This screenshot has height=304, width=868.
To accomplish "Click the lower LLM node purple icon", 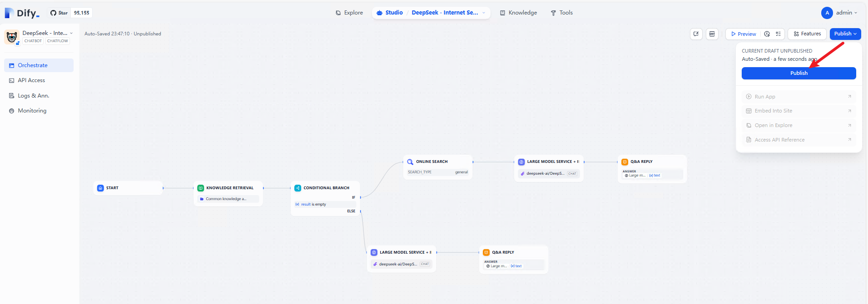I will click(374, 252).
